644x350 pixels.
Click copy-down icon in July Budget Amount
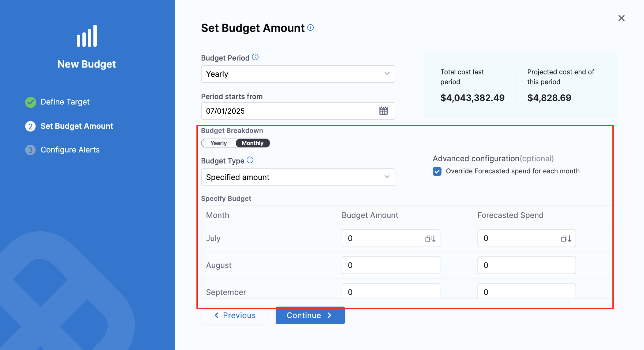click(x=430, y=238)
